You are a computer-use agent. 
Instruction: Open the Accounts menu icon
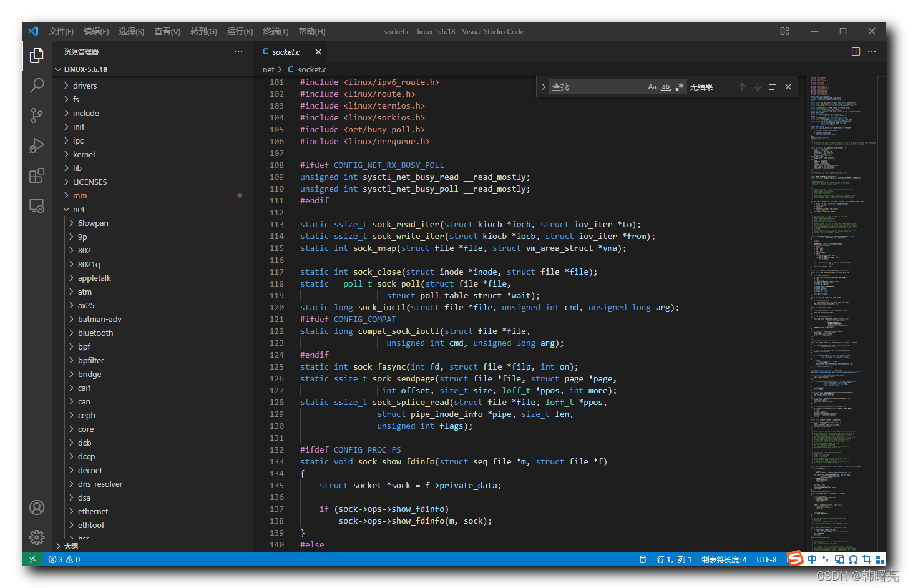pyautogui.click(x=37, y=507)
